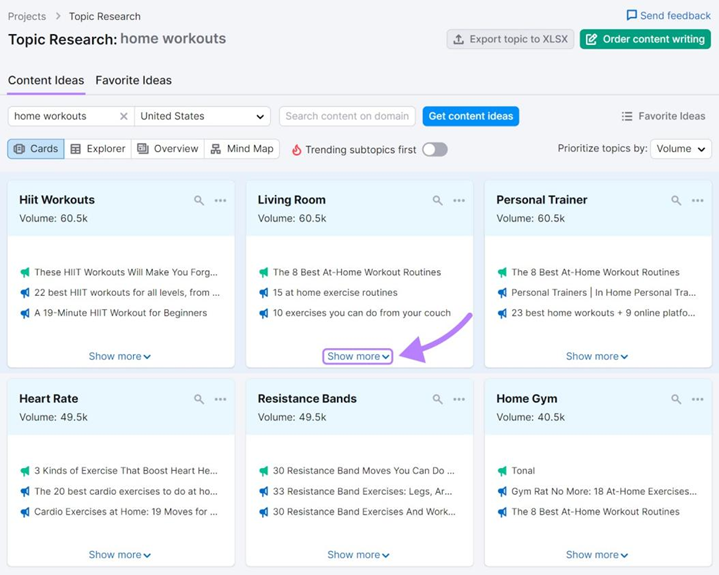Toggle Trending subtopics first switch

[x=434, y=149]
